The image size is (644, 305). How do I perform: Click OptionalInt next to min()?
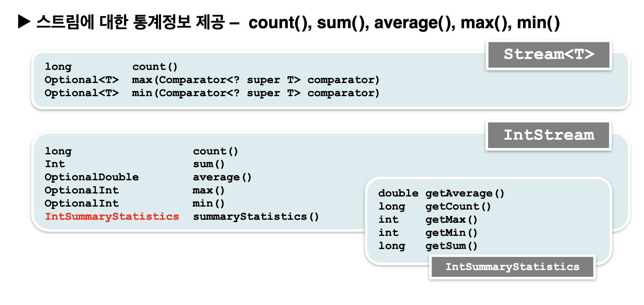point(82,204)
